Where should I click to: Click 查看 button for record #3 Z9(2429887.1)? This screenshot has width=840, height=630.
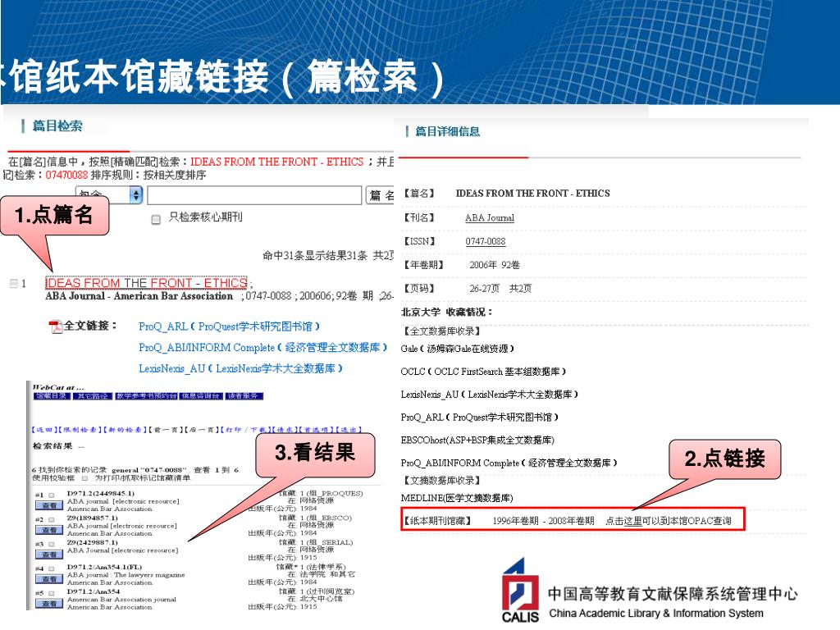(49, 555)
